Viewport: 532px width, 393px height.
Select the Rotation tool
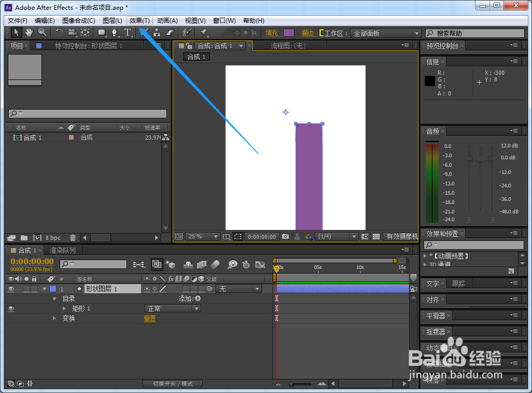pyautogui.click(x=59, y=33)
